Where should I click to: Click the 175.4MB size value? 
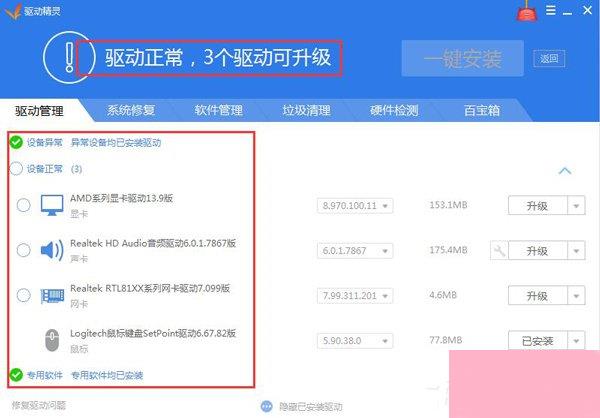[448, 250]
